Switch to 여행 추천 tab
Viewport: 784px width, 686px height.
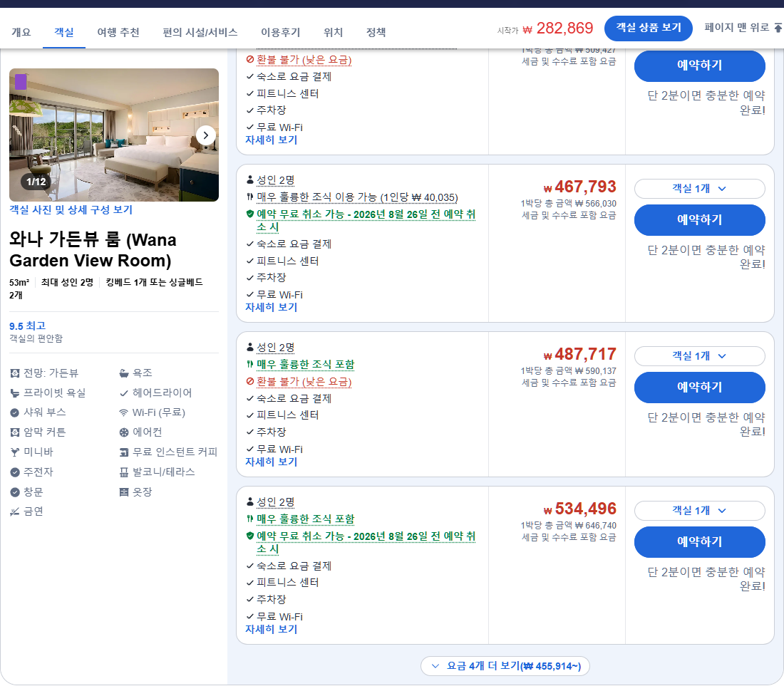click(x=118, y=33)
